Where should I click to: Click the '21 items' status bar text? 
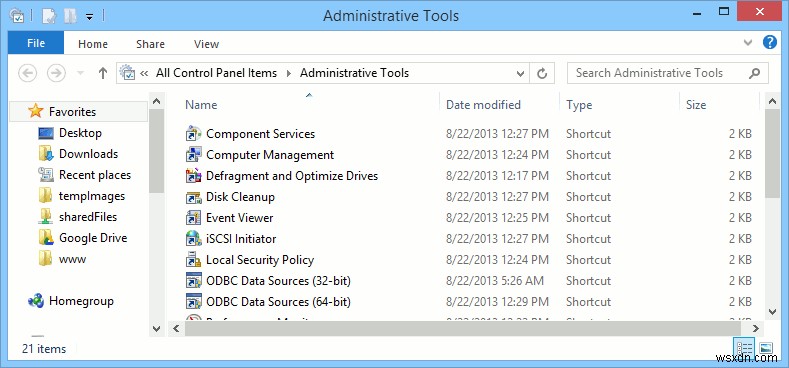coord(44,349)
